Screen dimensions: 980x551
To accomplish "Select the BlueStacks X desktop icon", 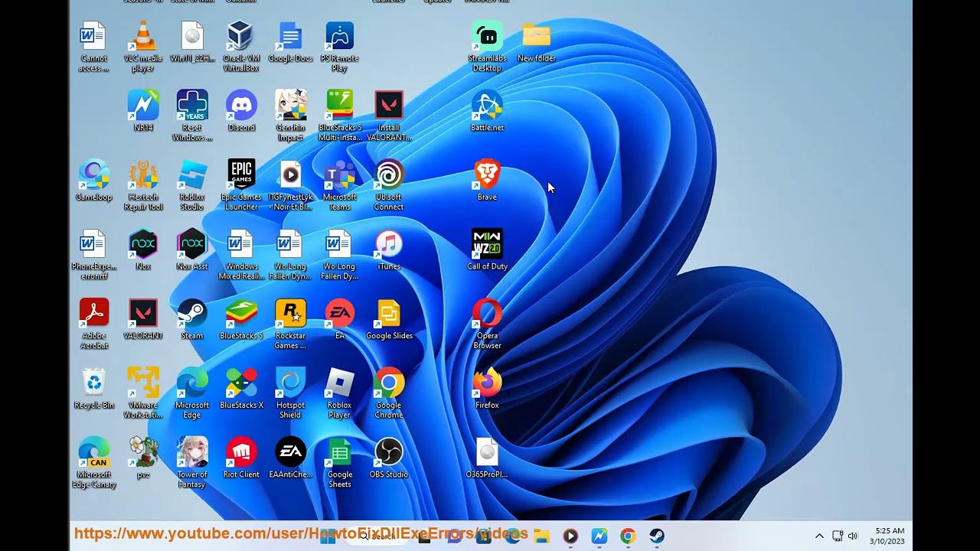I will (241, 389).
